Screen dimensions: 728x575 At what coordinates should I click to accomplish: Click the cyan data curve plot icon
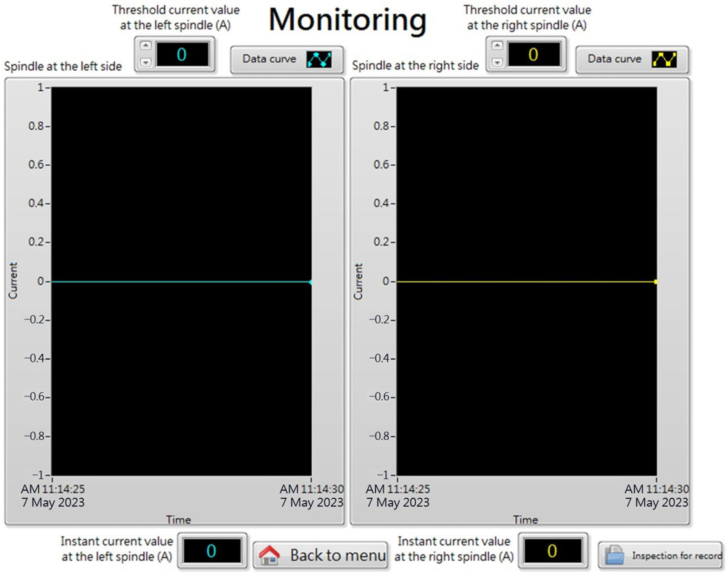coord(319,60)
